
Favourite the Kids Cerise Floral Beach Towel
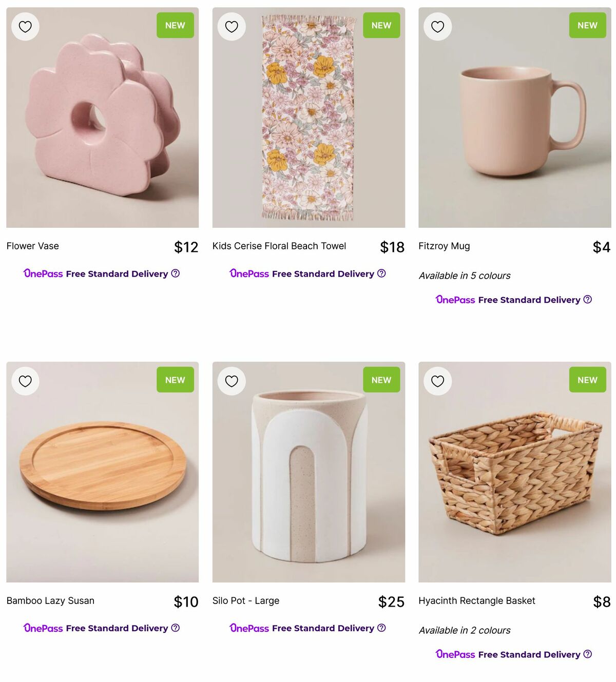[231, 26]
